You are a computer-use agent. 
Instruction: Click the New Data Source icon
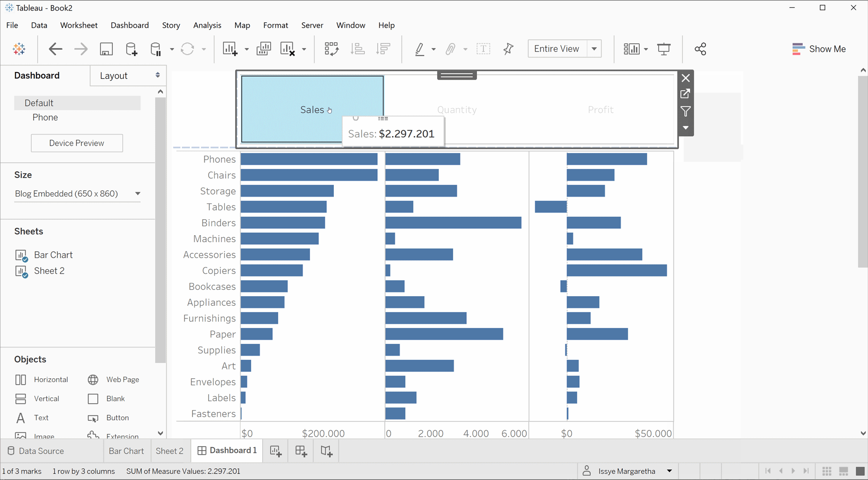pyautogui.click(x=131, y=49)
